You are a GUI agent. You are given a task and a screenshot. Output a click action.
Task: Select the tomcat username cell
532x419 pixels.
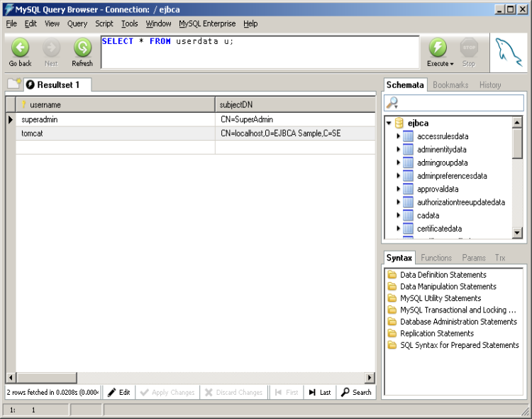116,134
